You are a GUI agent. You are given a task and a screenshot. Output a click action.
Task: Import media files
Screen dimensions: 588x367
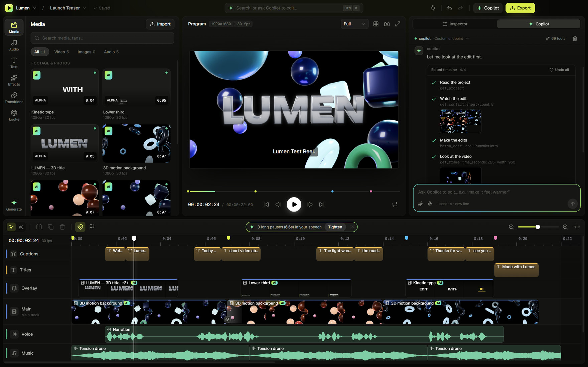[x=160, y=24]
